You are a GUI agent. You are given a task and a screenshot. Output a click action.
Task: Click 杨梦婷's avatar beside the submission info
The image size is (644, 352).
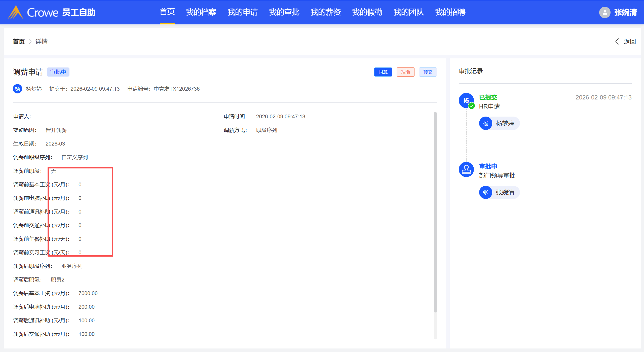tap(17, 89)
